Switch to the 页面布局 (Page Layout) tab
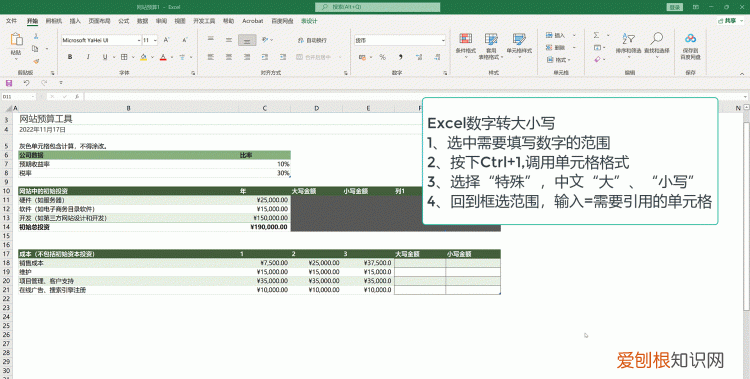The height and width of the screenshot is (379, 750). pyautogui.click(x=99, y=21)
